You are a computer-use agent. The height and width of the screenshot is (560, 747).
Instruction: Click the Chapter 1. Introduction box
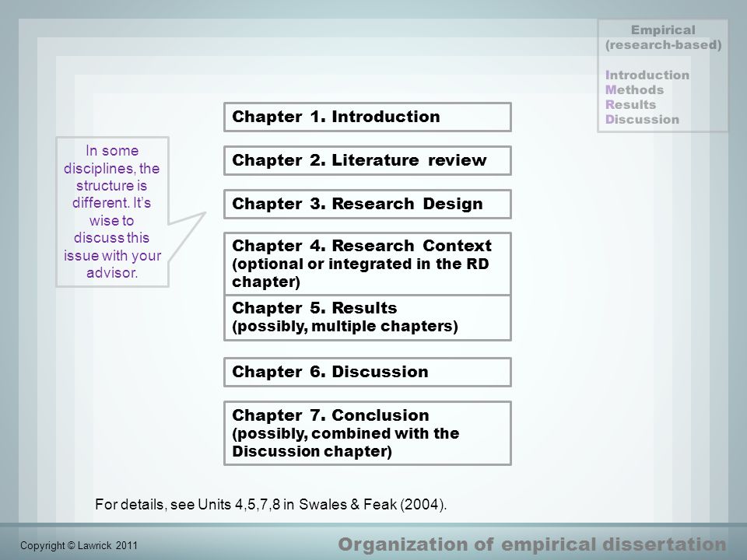367,117
